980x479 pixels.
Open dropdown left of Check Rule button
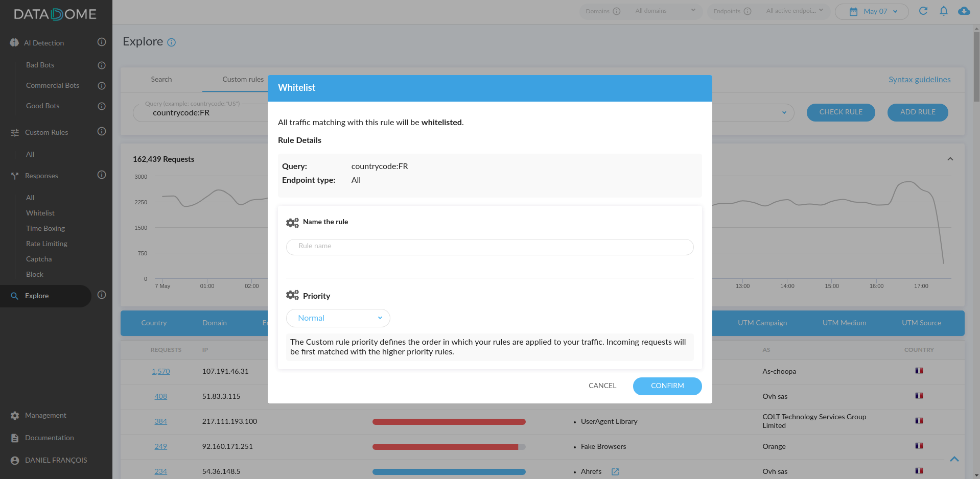[784, 113]
